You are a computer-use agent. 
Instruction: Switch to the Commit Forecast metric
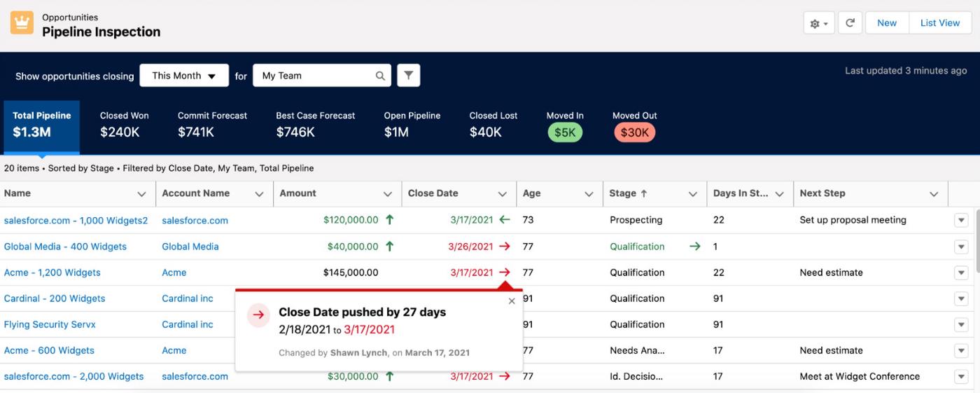pyautogui.click(x=212, y=125)
